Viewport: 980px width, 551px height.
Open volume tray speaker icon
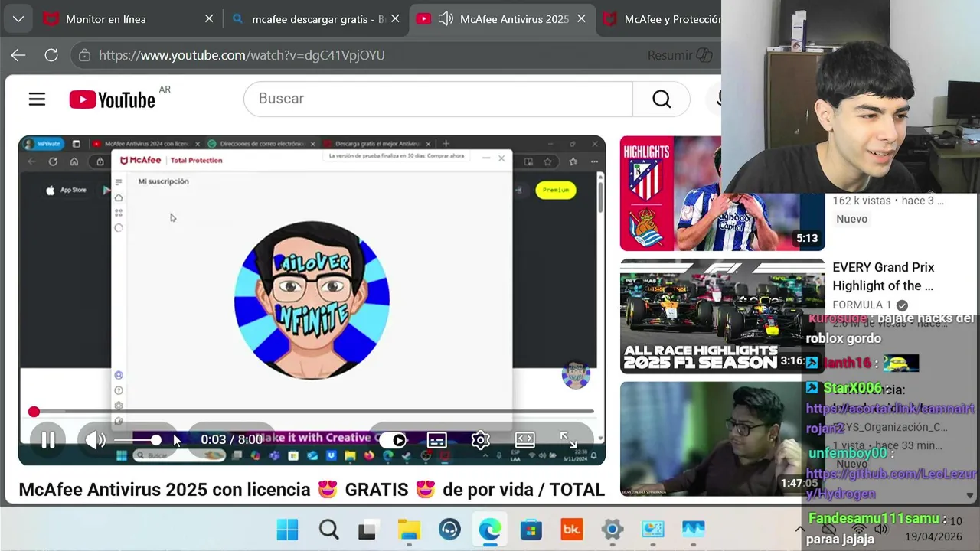point(881,529)
